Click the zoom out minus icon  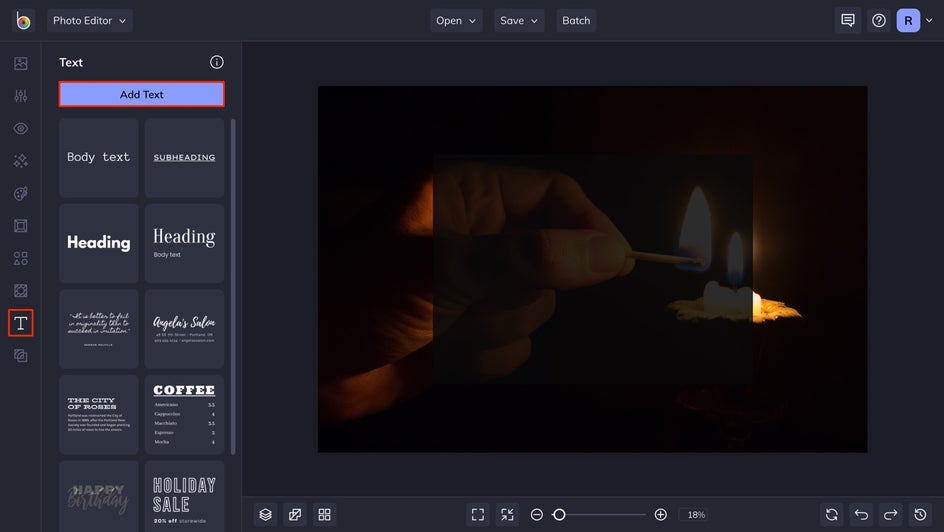click(536, 515)
